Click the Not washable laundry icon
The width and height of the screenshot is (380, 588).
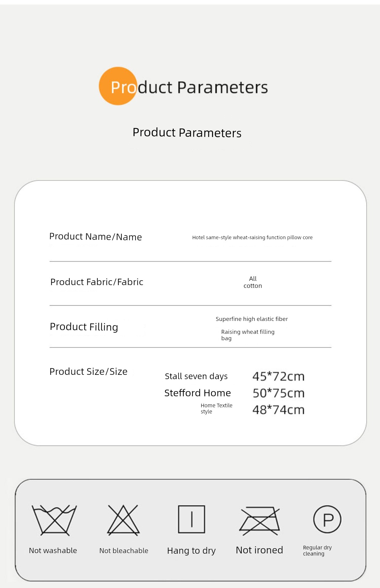point(54,520)
